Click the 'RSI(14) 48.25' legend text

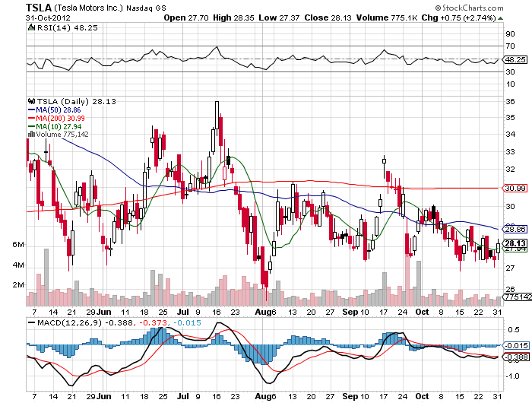click(x=67, y=28)
